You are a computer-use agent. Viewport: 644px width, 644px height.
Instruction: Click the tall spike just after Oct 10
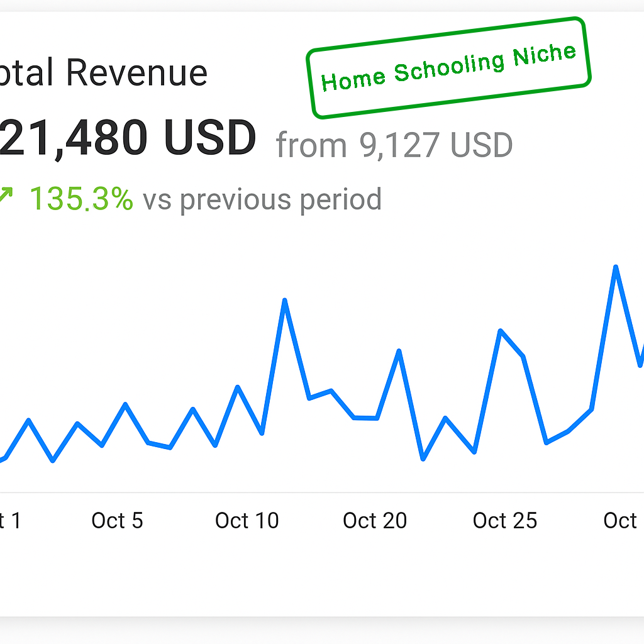285,301
